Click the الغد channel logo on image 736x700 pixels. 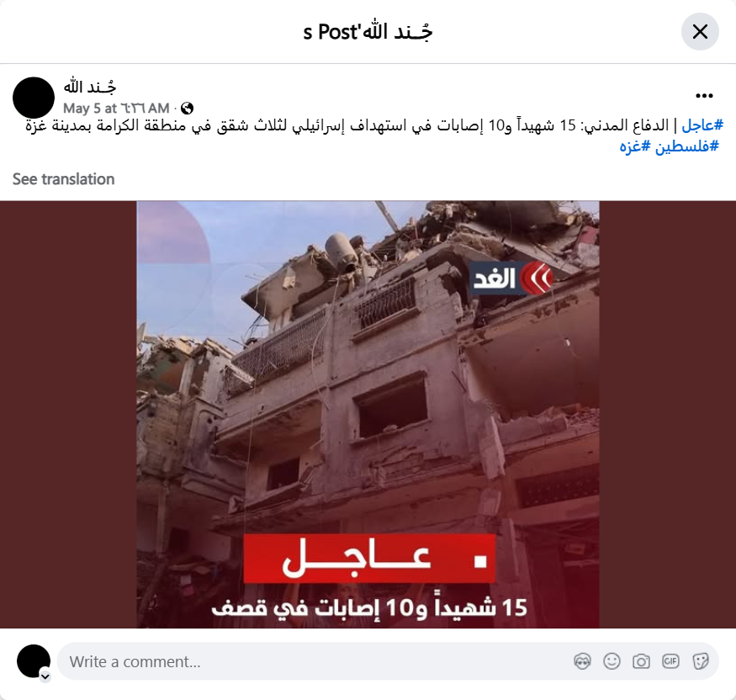point(511,278)
